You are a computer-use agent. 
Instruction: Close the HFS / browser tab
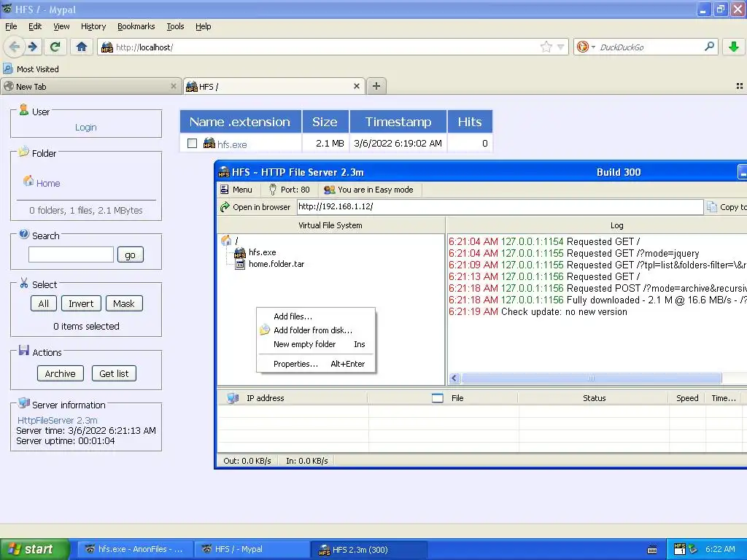click(356, 86)
